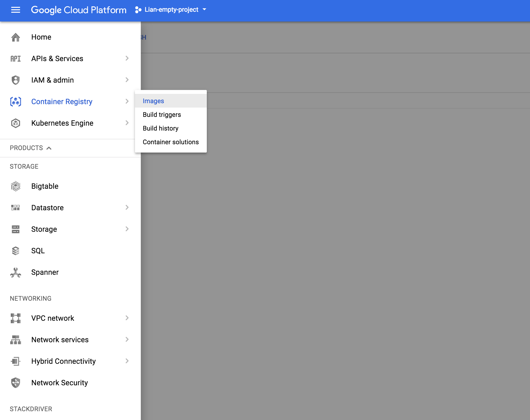
Task: Click the Network Security shield icon
Action: (x=15, y=383)
